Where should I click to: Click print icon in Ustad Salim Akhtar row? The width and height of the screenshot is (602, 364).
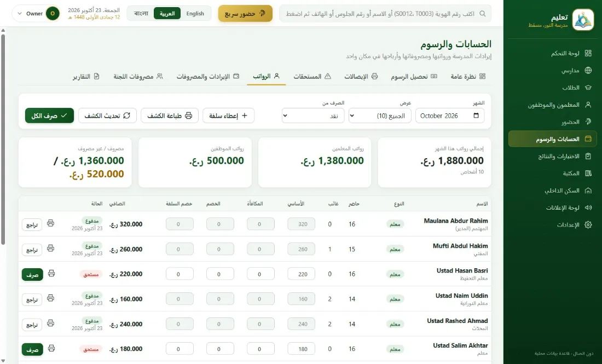(51, 348)
